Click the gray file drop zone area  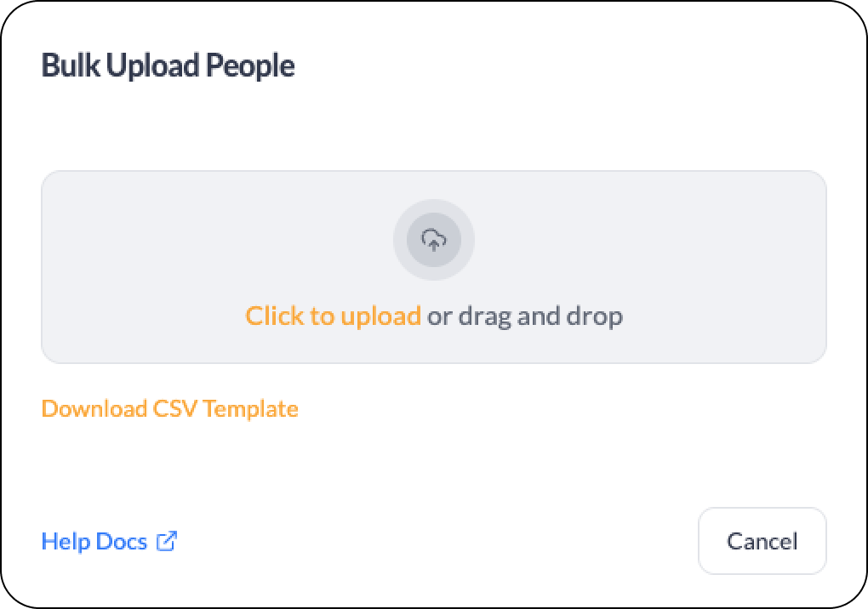click(434, 267)
